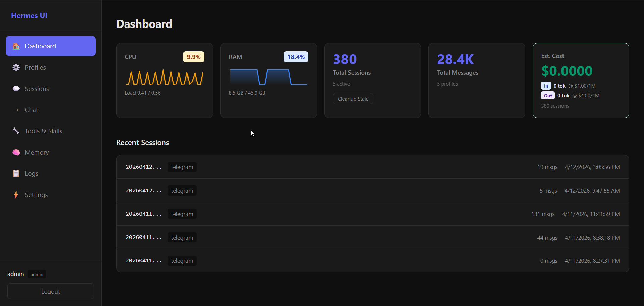Open the Memory page label
This screenshot has width=644, height=306.
click(37, 153)
